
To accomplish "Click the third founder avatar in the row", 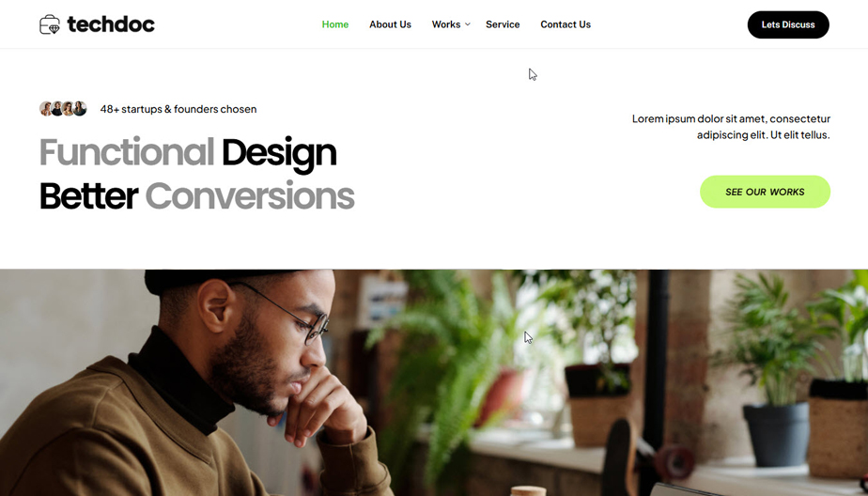I will coord(68,109).
